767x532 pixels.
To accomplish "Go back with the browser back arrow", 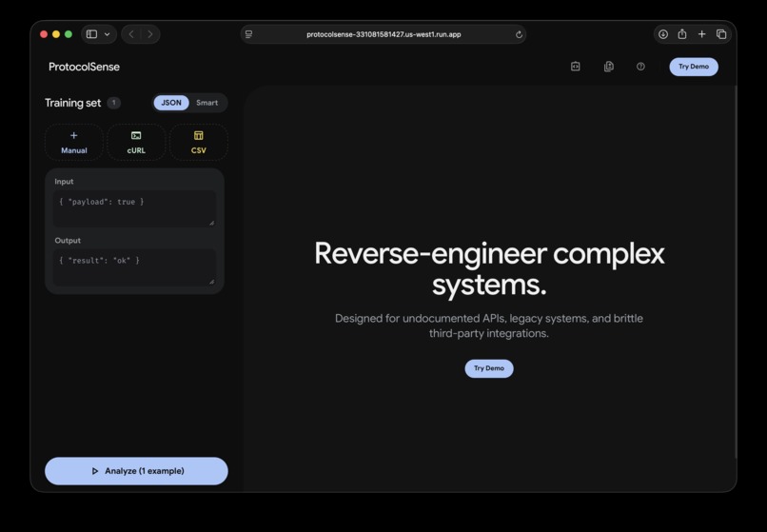I will pyautogui.click(x=131, y=34).
